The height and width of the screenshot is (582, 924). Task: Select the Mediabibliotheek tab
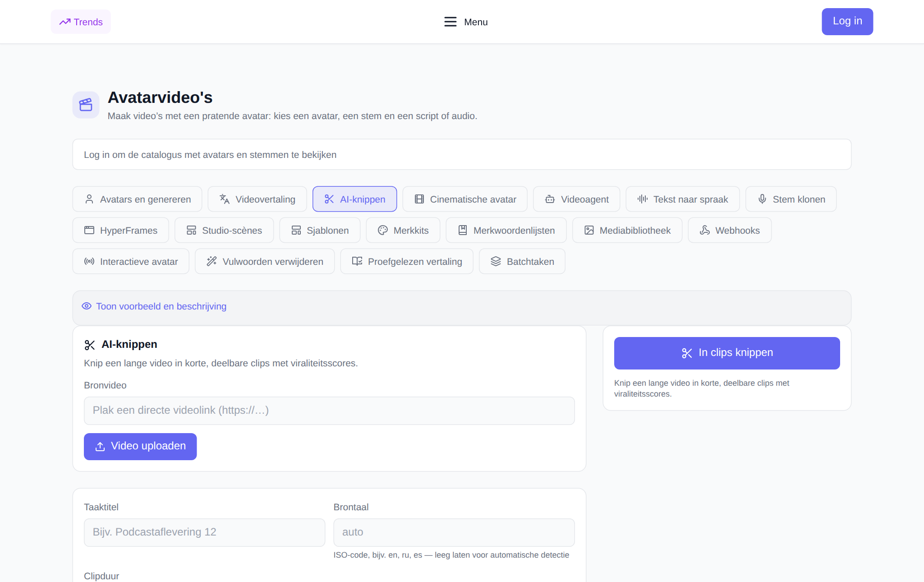coord(627,230)
